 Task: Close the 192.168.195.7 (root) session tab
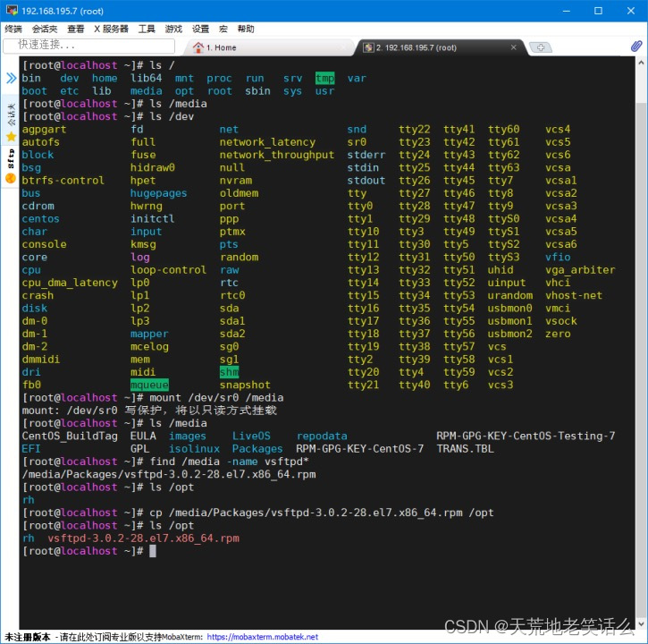[513, 47]
